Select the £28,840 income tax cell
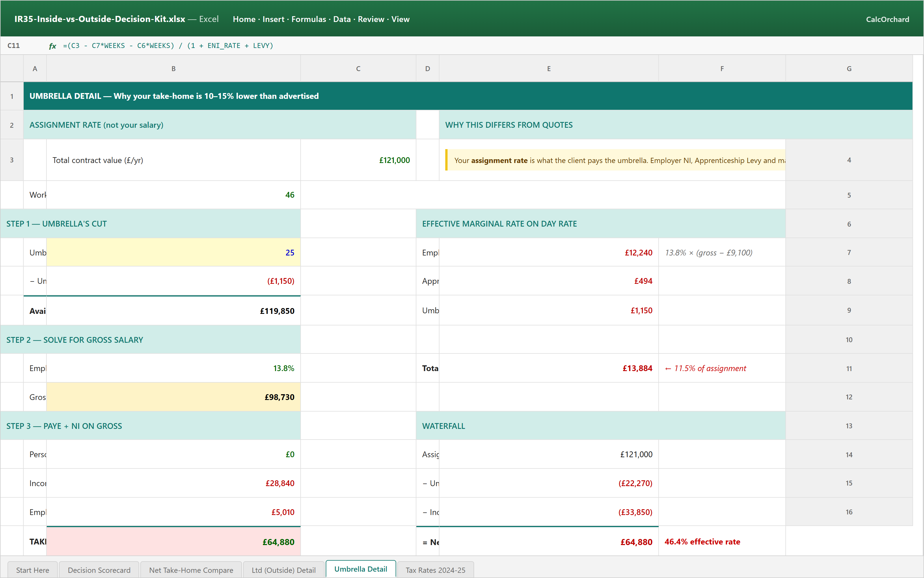Screen dimensions: 924x578 [173, 483]
